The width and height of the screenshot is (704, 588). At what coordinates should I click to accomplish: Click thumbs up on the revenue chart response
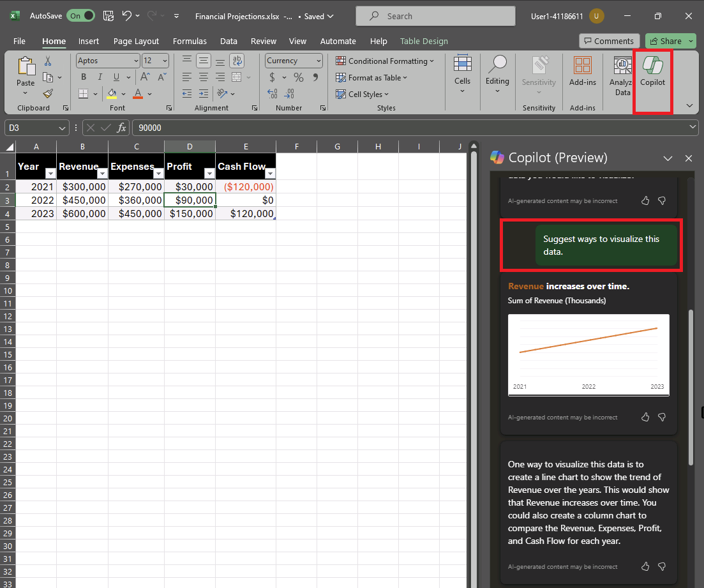pos(645,417)
